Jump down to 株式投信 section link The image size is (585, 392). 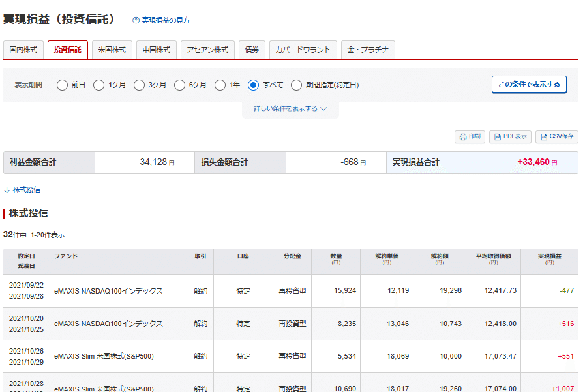pos(22,190)
